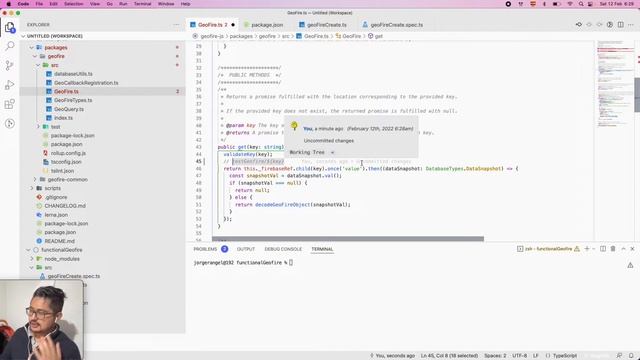The height and width of the screenshot is (360, 640).
Task: Click Ln 45, Col 8 cursor position
Action: (x=449, y=356)
